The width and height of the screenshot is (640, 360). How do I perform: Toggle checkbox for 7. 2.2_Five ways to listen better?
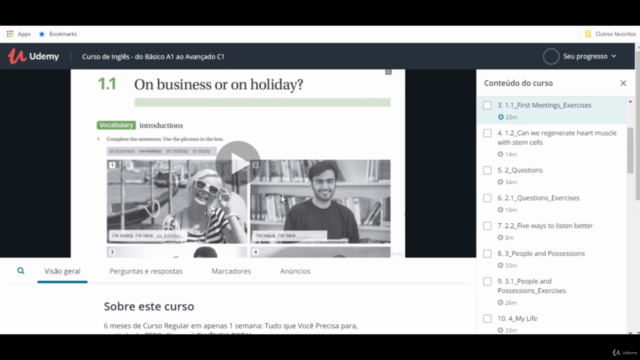pyautogui.click(x=487, y=226)
